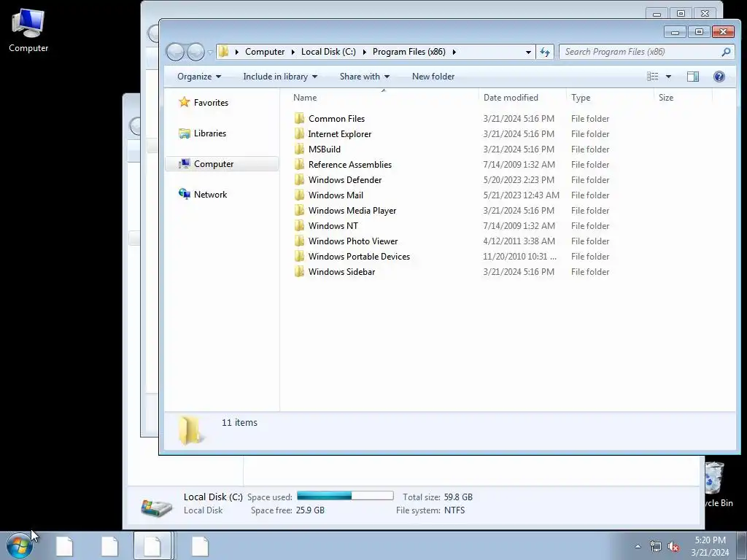Open the Include in library menu
The width and height of the screenshot is (747, 560).
click(280, 76)
